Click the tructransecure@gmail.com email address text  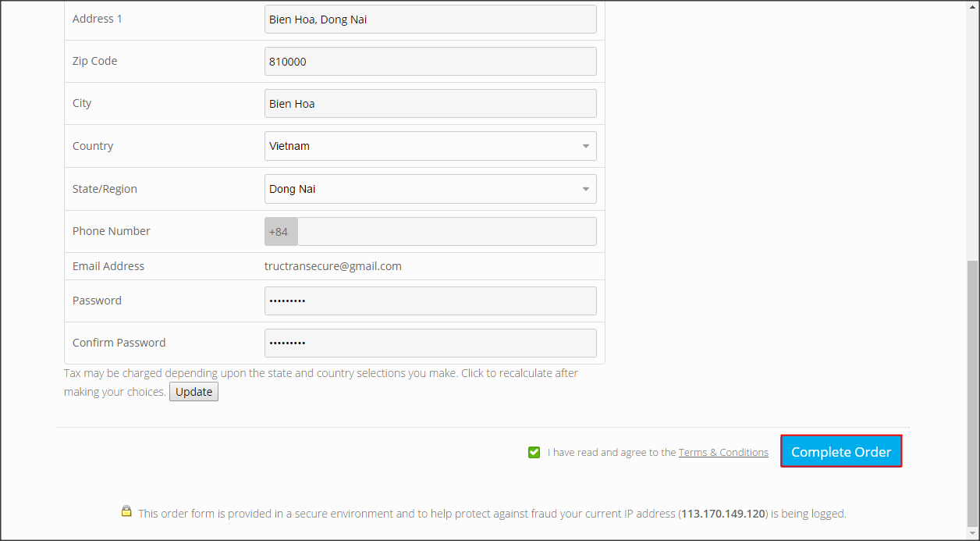click(333, 266)
